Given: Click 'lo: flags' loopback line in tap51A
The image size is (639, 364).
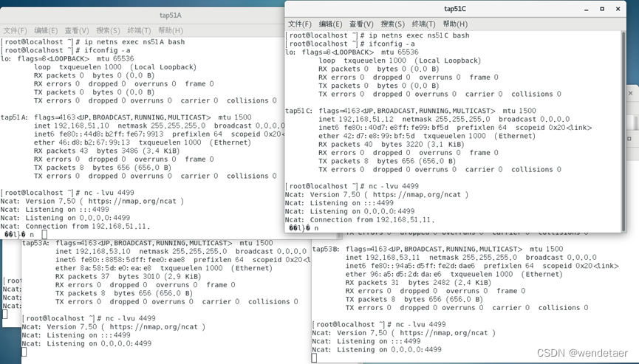Looking at the screenshot, I should point(67,58).
